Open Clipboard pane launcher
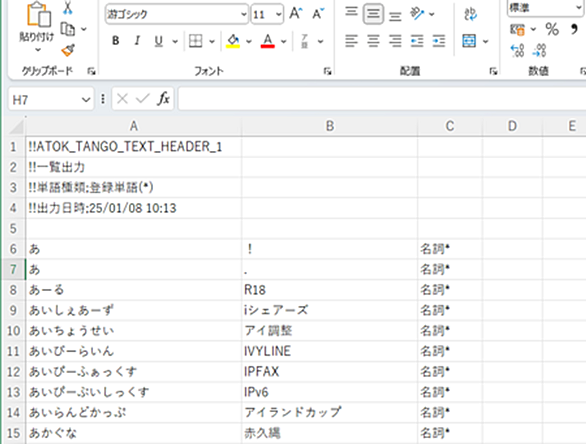The image size is (586, 444). pos(91,71)
